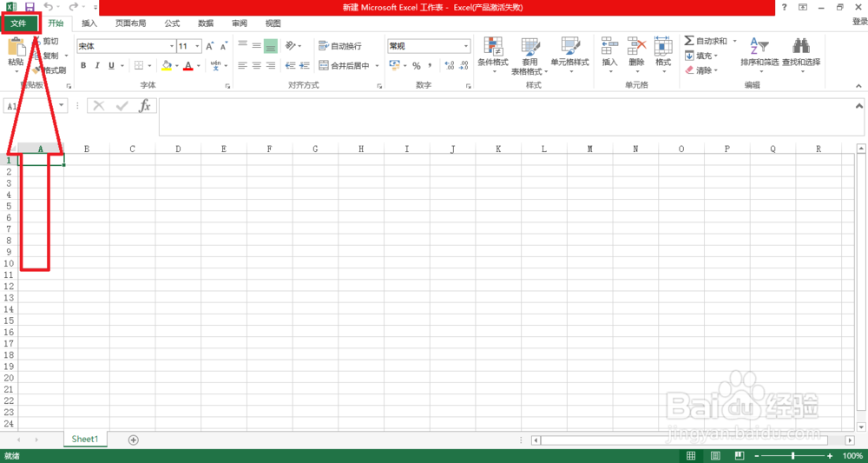This screenshot has height=463, width=868.
Task: Apply Percent style
Action: 417,65
